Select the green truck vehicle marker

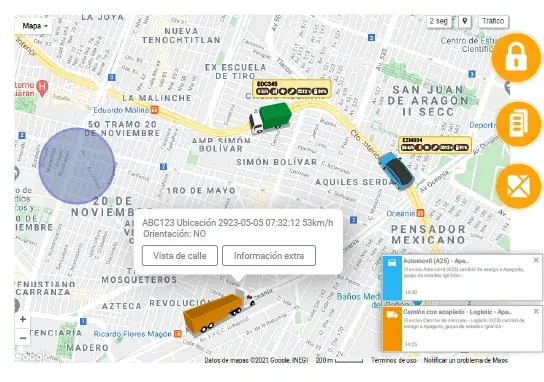tap(271, 118)
